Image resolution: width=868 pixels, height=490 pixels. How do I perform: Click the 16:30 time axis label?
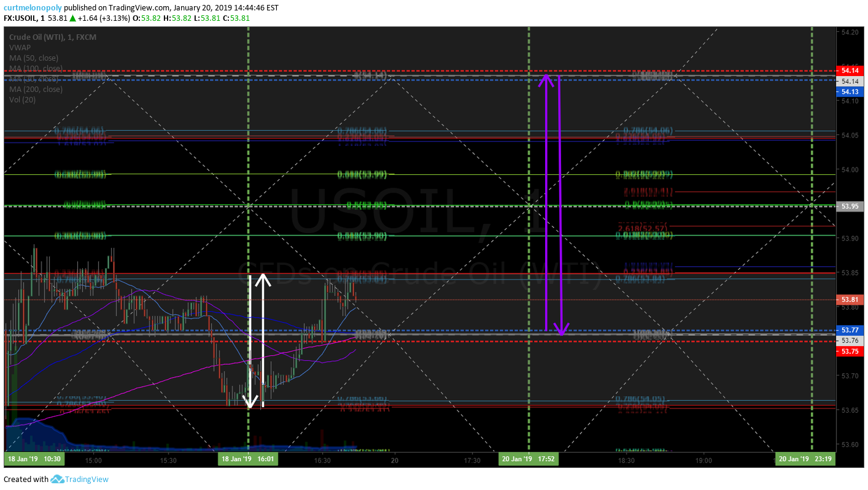(322, 460)
